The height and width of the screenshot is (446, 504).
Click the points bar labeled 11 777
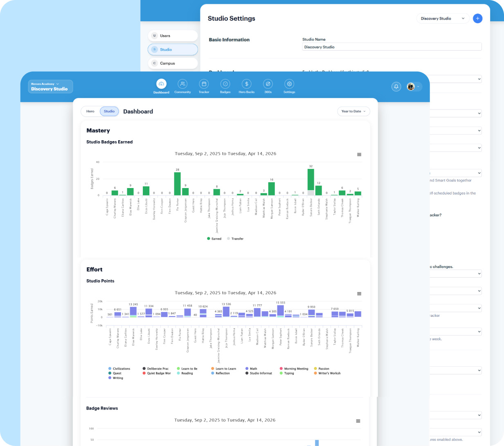coord(257,313)
